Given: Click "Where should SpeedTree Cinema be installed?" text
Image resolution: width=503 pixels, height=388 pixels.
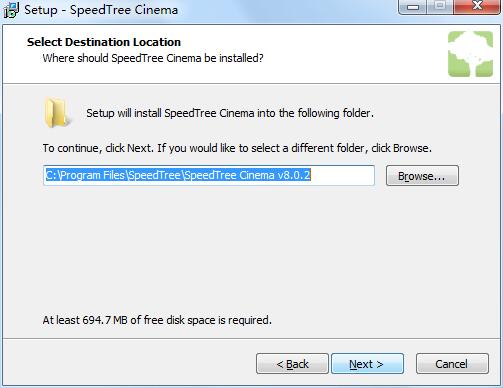Looking at the screenshot, I should pos(153,58).
